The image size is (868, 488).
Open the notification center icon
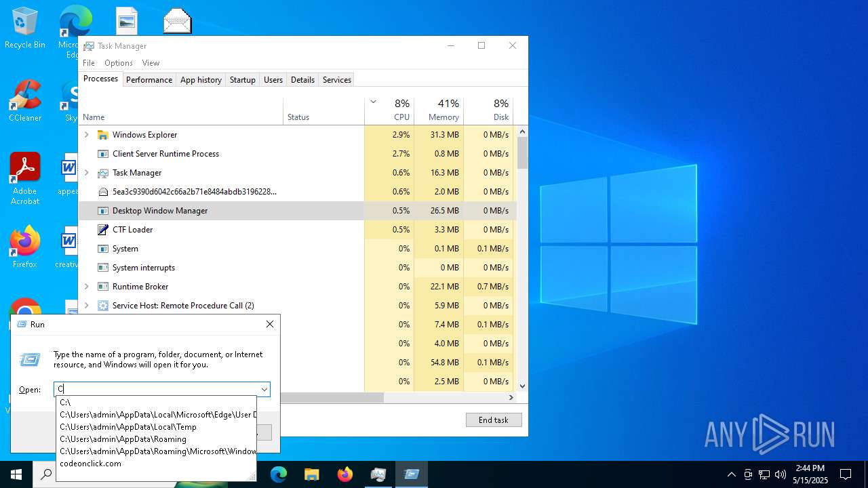846,474
